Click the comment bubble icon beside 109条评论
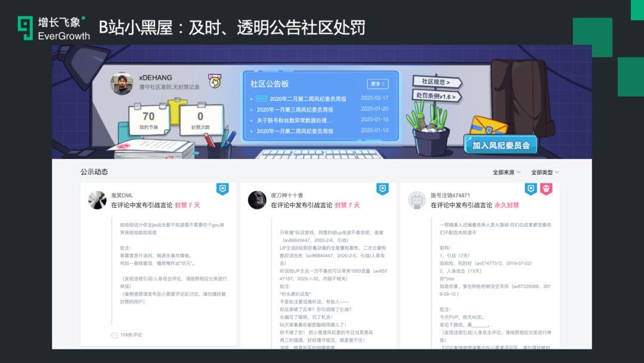 [x=114, y=335]
